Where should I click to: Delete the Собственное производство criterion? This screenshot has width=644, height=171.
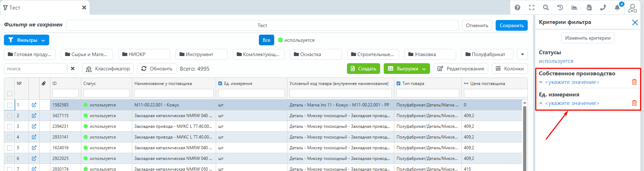click(634, 82)
